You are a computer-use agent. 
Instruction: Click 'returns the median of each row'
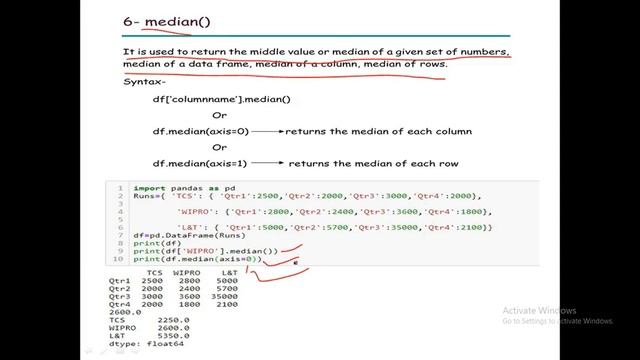coord(373,164)
